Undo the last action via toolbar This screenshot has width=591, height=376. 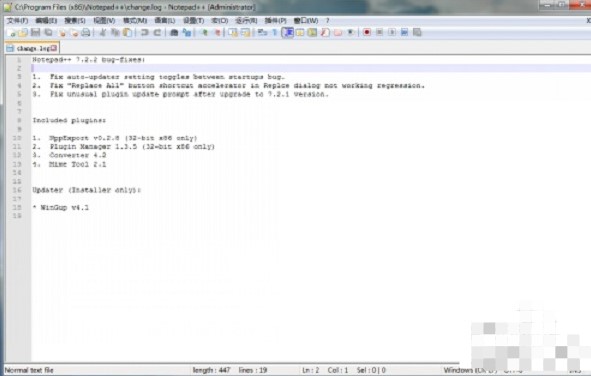(x=144, y=32)
